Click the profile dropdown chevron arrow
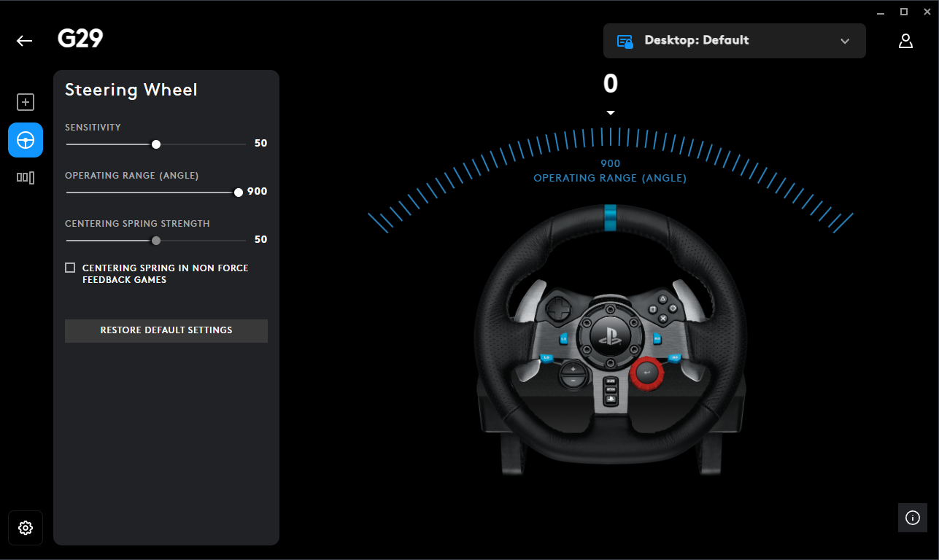This screenshot has width=939, height=560. point(845,41)
